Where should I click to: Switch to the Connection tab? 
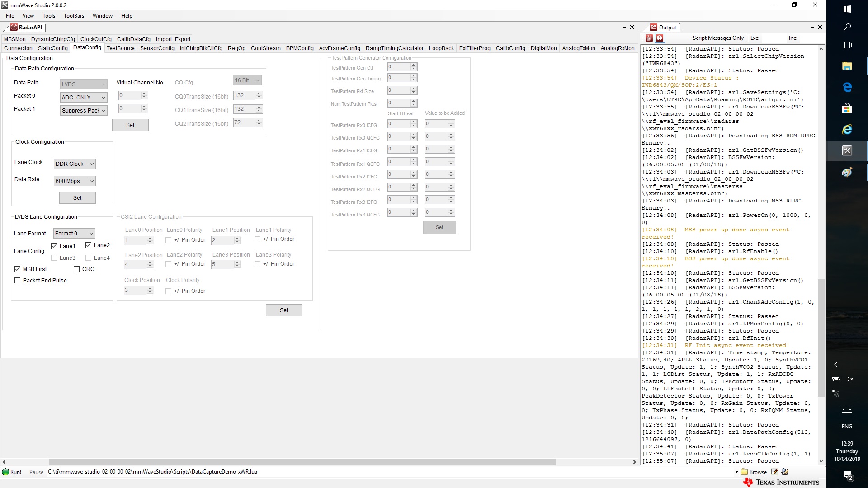(18, 48)
